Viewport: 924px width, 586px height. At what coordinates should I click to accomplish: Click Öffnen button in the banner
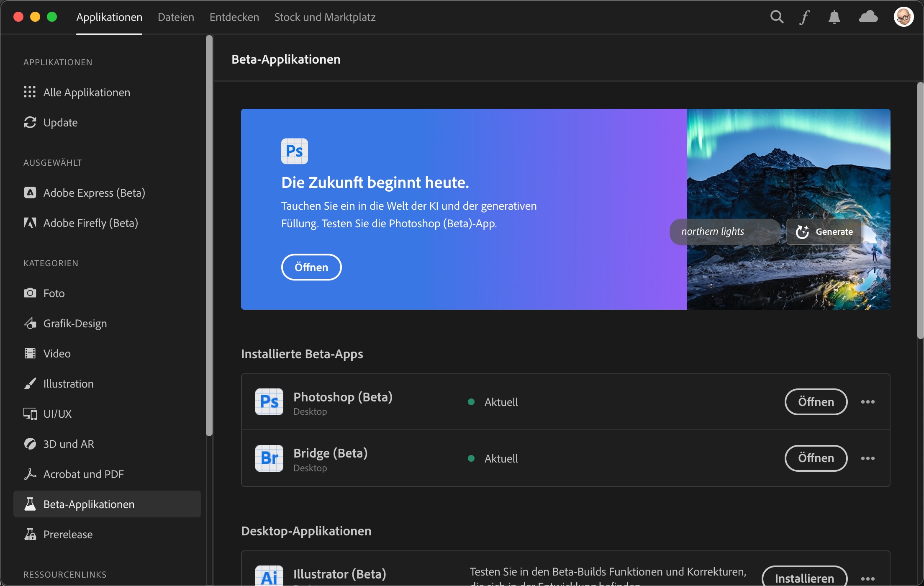click(x=311, y=267)
